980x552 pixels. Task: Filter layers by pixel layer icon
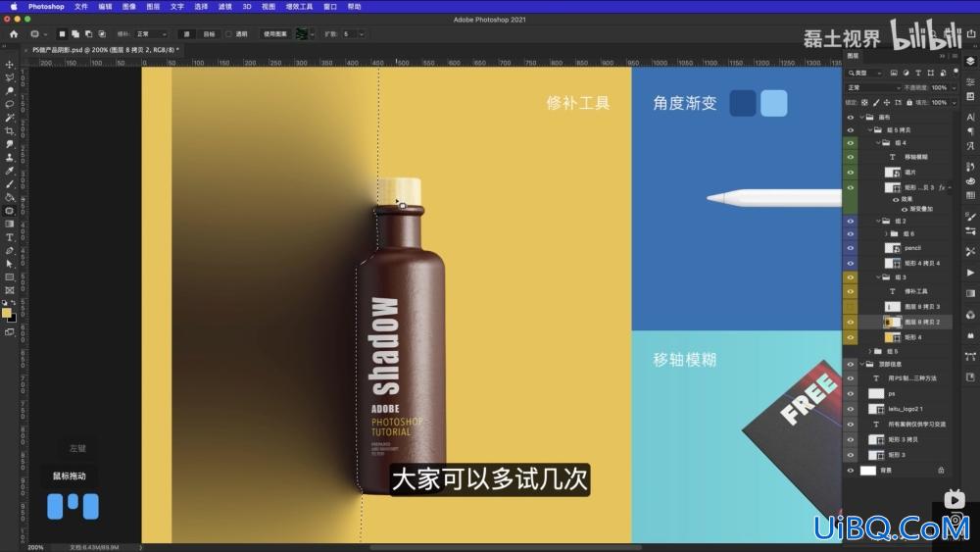coord(894,74)
